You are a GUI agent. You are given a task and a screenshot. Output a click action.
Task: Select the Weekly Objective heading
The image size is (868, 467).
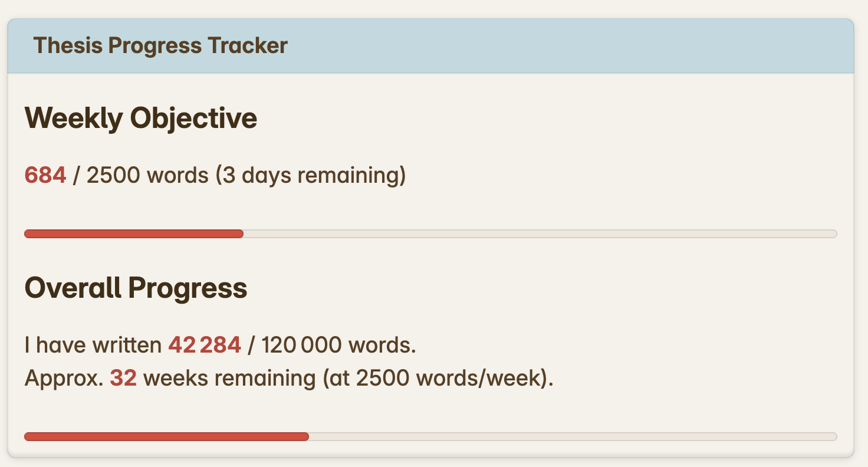click(x=140, y=117)
